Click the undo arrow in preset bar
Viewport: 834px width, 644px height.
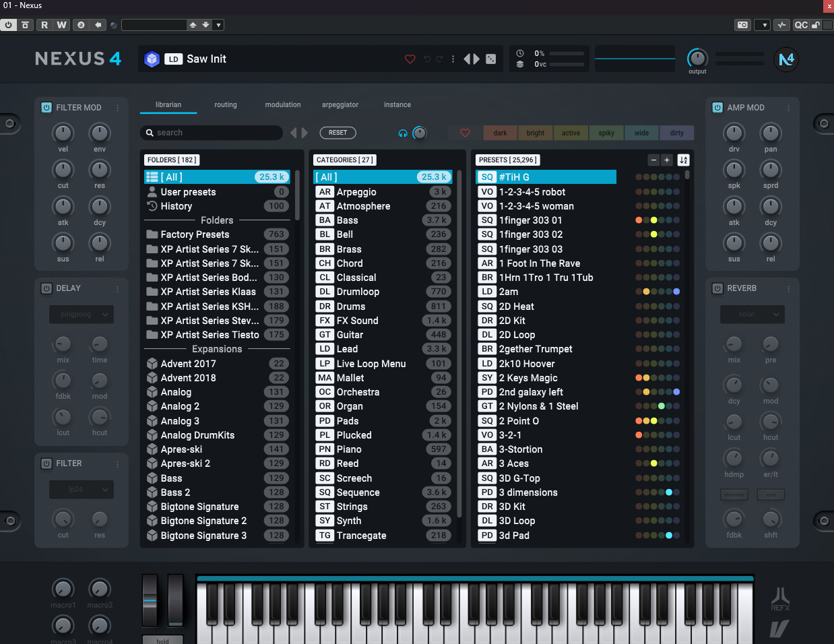(x=427, y=59)
